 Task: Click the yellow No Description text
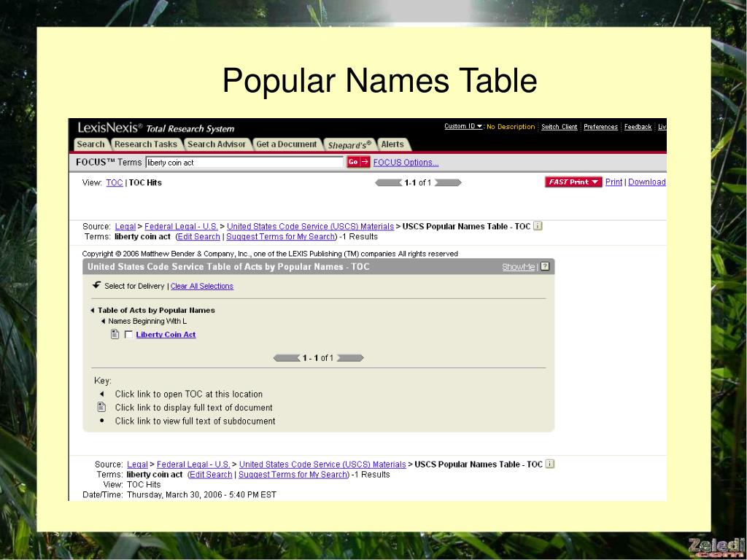pyautogui.click(x=511, y=127)
